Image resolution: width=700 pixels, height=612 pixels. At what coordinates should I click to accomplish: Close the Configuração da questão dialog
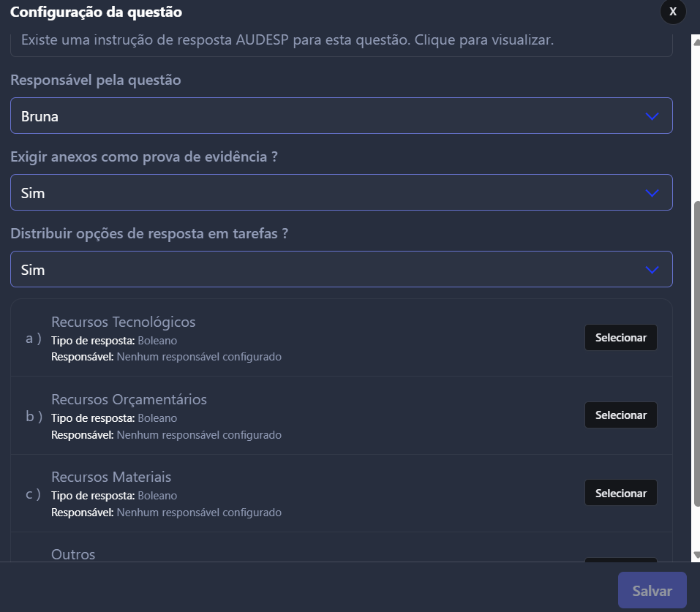[673, 12]
